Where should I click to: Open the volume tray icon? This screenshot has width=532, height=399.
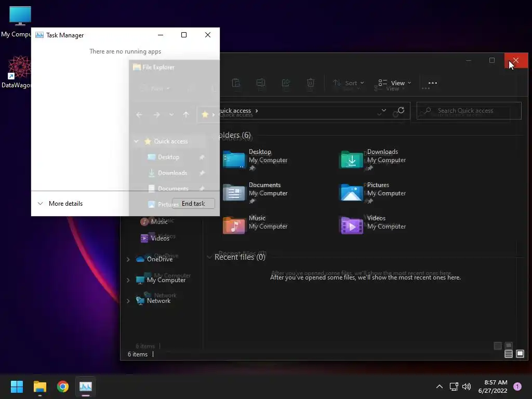(x=467, y=387)
